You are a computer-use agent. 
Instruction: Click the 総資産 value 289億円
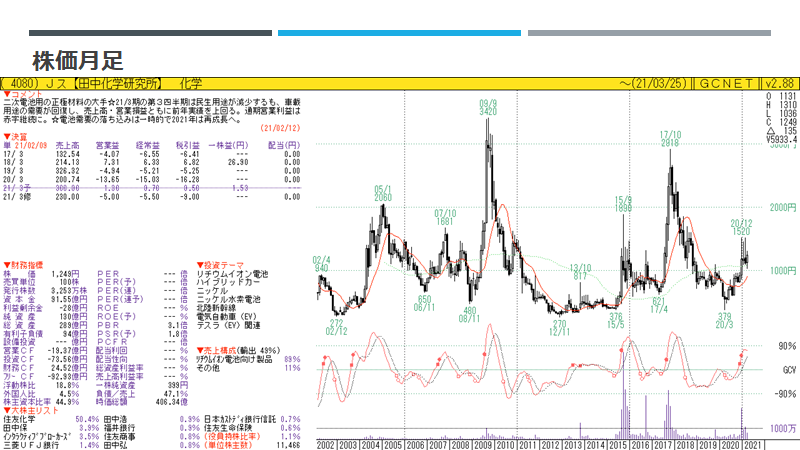point(74,325)
